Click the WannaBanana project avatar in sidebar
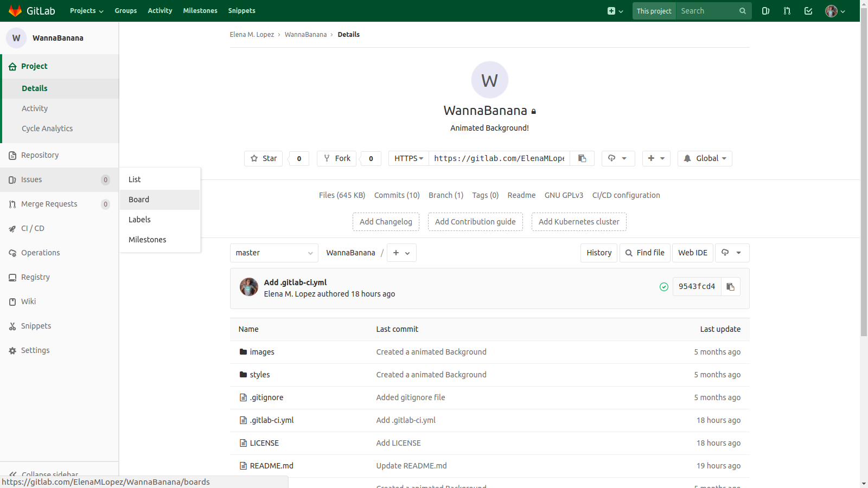 [16, 38]
